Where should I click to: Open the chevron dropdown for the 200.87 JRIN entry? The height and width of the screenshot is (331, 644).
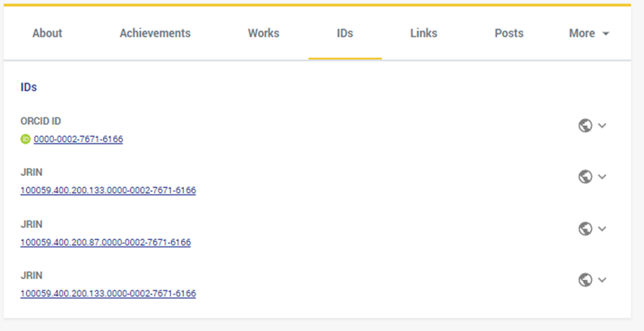602,228
